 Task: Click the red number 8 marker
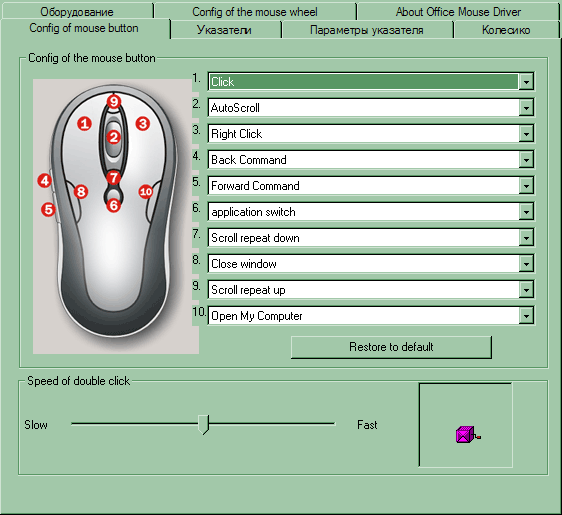pos(81,192)
